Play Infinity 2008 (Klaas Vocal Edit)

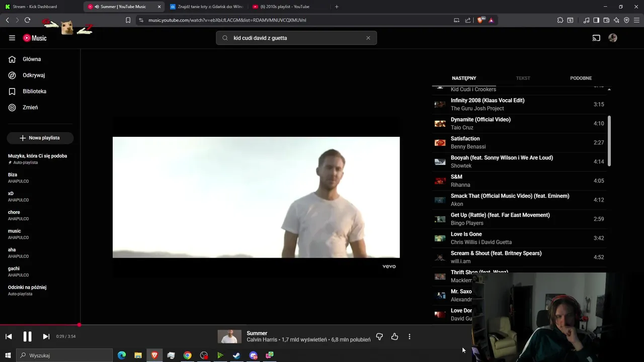[x=520, y=105]
